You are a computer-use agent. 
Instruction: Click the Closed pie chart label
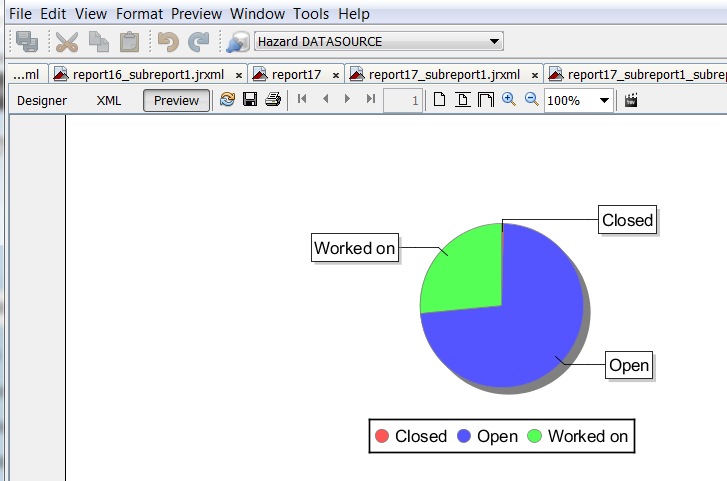tap(627, 220)
